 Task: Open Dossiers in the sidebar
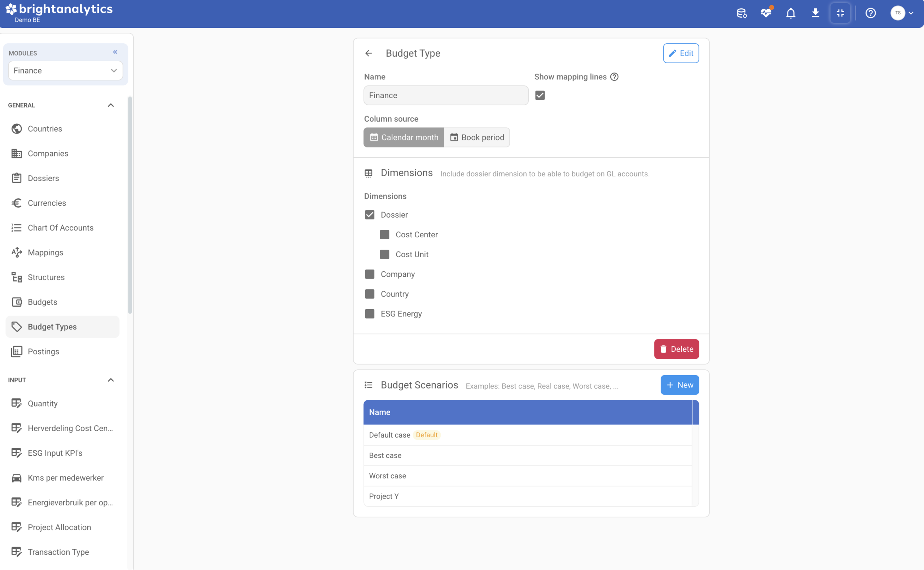point(62,178)
